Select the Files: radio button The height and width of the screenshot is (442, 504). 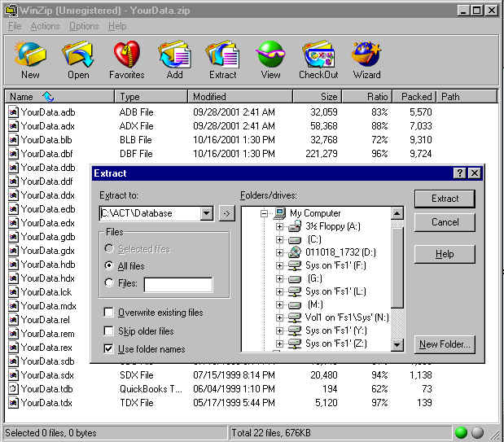[109, 282]
